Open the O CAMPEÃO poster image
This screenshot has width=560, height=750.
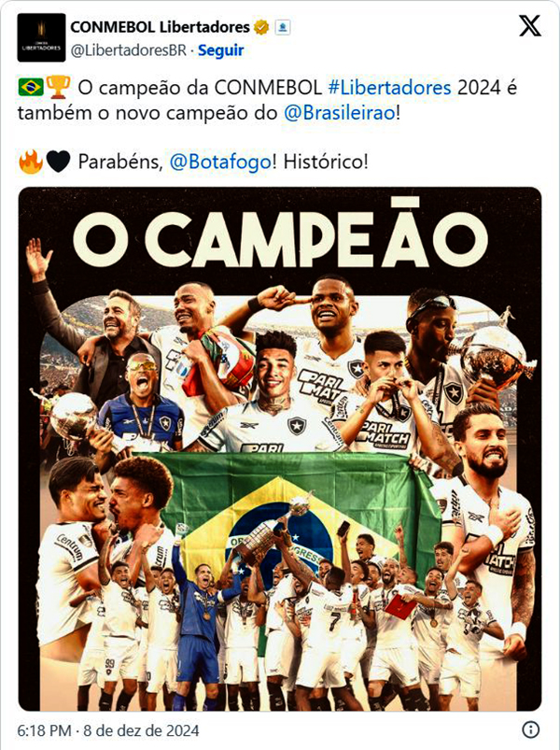pos(280,448)
